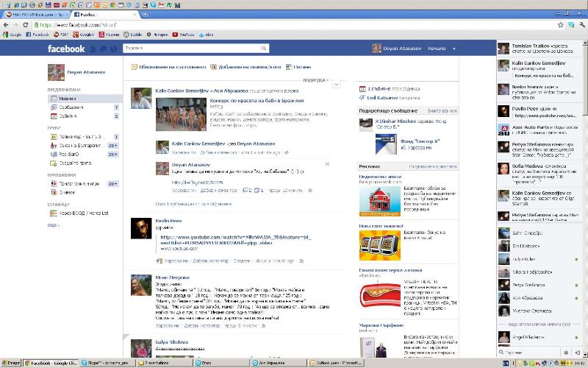The image size is (588, 368).
Task: Open Deyan Atanasov profile in header
Action: (397, 49)
